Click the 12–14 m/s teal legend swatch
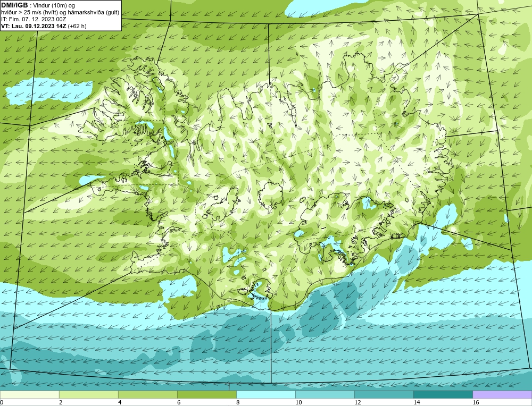532x406 pixels. click(384, 394)
